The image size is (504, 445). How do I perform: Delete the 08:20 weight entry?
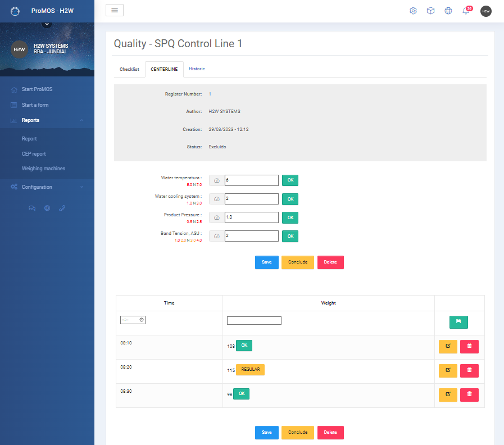point(469,370)
